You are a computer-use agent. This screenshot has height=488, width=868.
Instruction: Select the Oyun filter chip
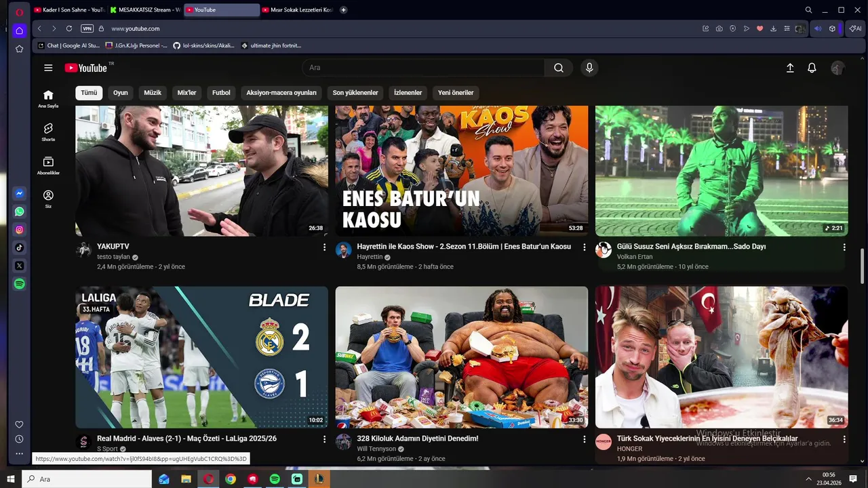pyautogui.click(x=121, y=93)
